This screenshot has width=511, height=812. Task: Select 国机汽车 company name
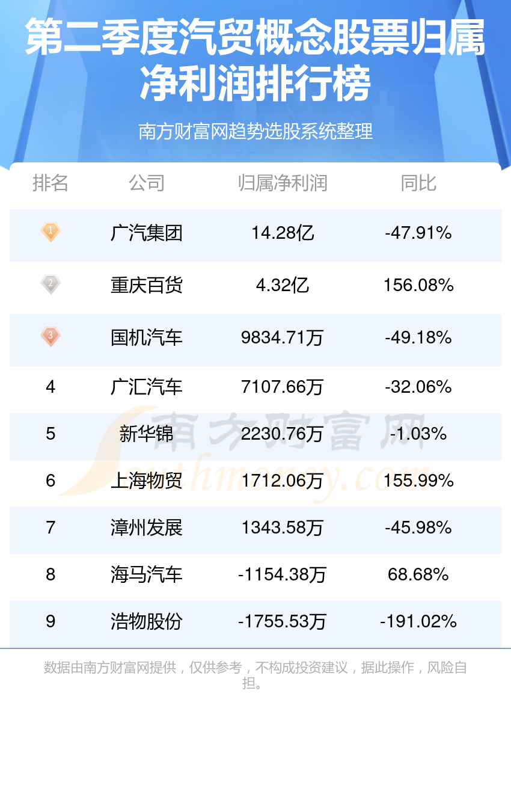(x=147, y=337)
